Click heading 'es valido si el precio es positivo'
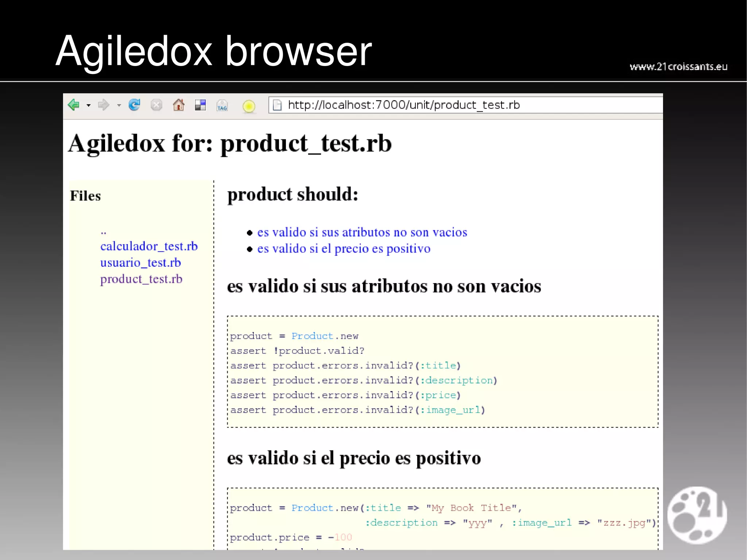The height and width of the screenshot is (560, 747). tap(354, 458)
